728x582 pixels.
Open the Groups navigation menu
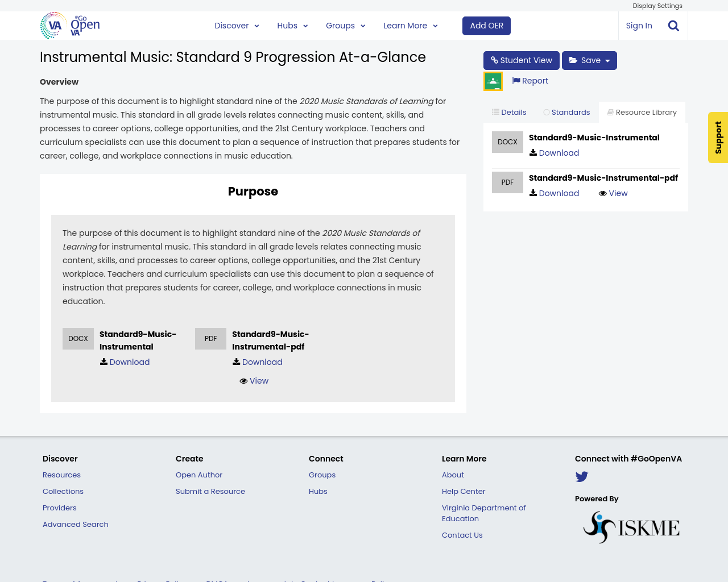point(345,25)
